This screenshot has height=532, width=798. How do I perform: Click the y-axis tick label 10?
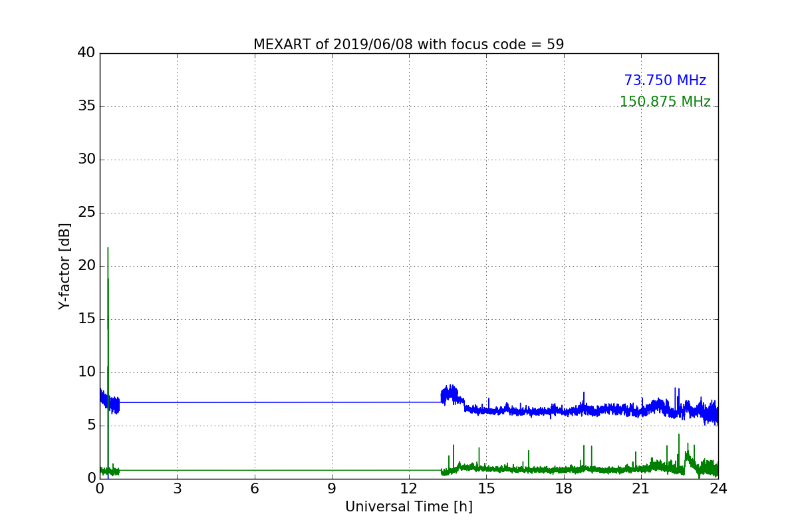tap(86, 372)
